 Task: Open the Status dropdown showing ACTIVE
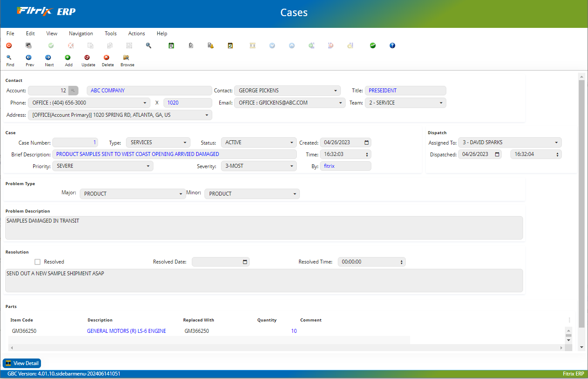(291, 142)
